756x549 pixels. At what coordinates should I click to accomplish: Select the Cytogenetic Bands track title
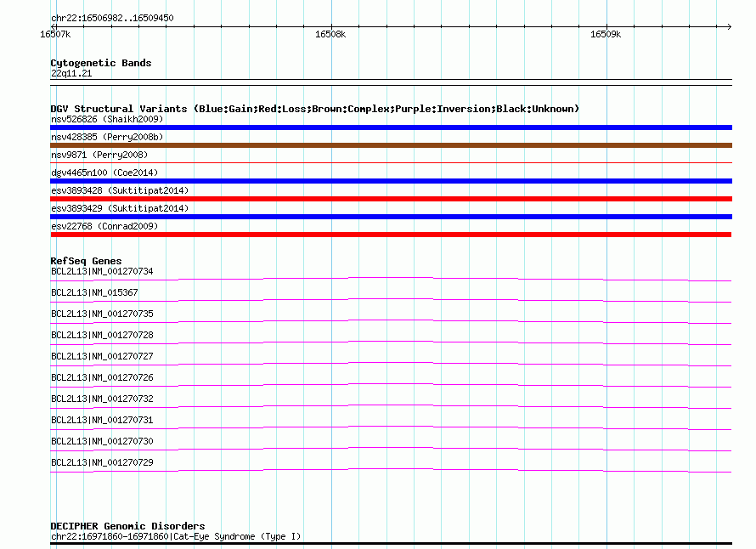[x=101, y=63]
